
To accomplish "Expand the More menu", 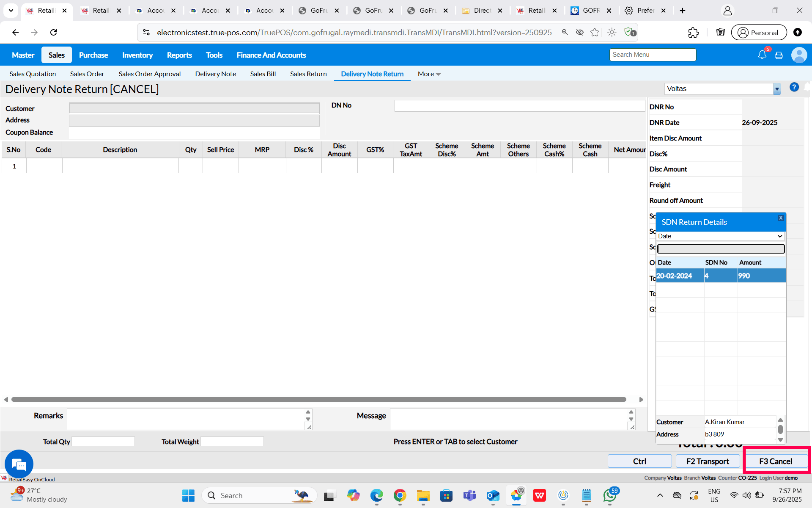I will pos(429,74).
